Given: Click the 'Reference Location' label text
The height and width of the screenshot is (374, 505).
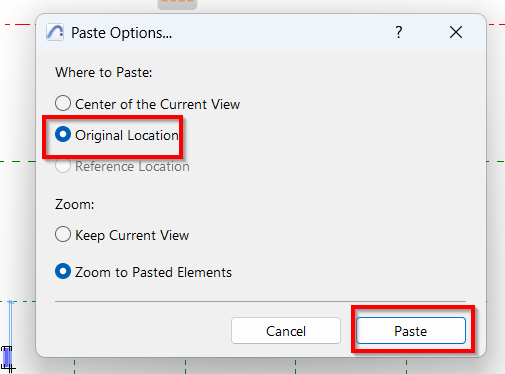Looking at the screenshot, I should [x=132, y=166].
